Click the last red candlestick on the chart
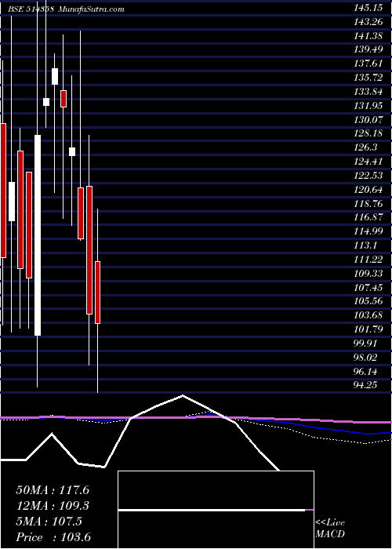The width and height of the screenshot is (392, 549). (98, 293)
